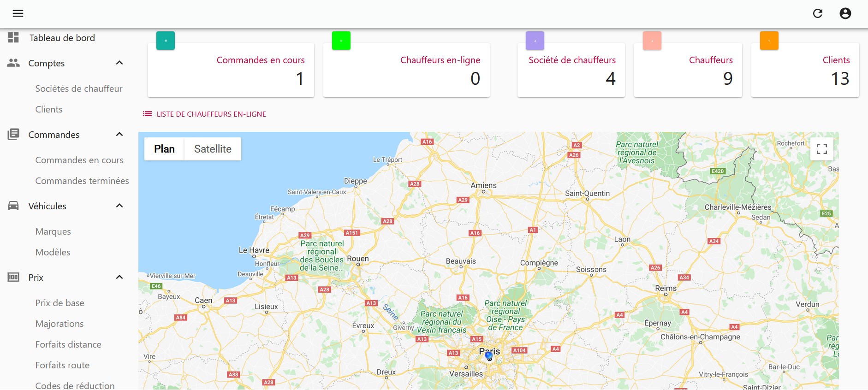This screenshot has height=390, width=868.
Task: Click the orange Clients card icon
Action: (769, 41)
